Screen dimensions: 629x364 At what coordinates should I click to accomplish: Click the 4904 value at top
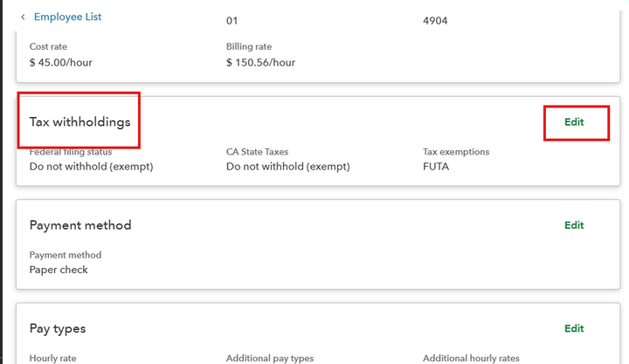[435, 21]
